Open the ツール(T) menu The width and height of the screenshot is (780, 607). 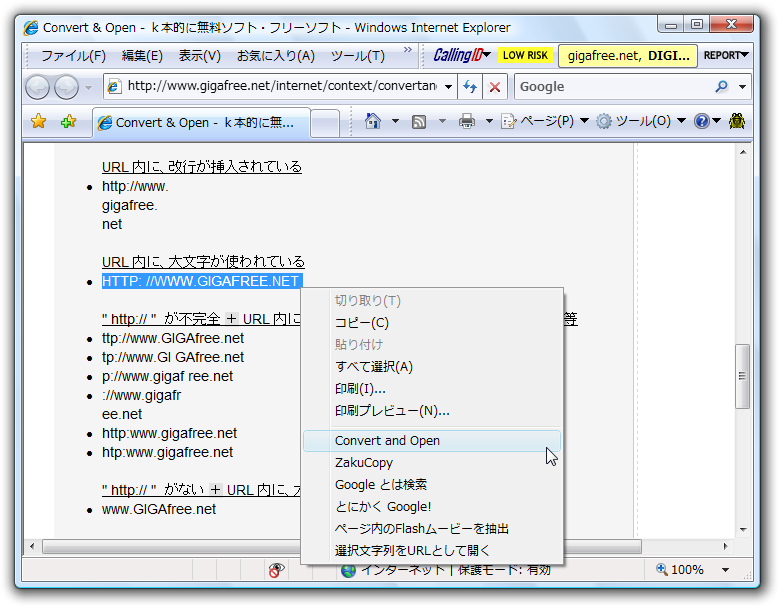tap(358, 56)
